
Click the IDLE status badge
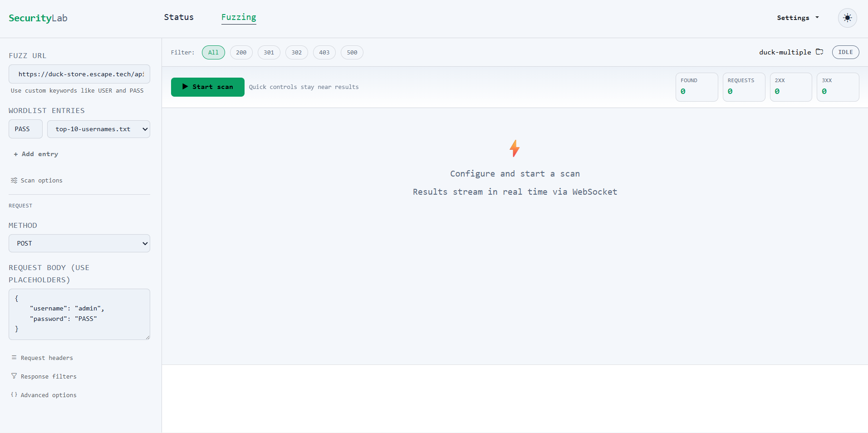[x=845, y=52]
